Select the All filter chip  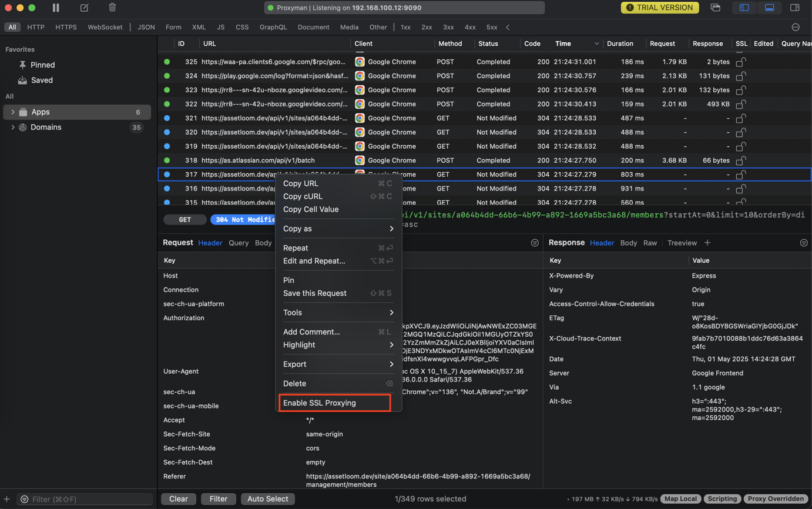tap(12, 27)
